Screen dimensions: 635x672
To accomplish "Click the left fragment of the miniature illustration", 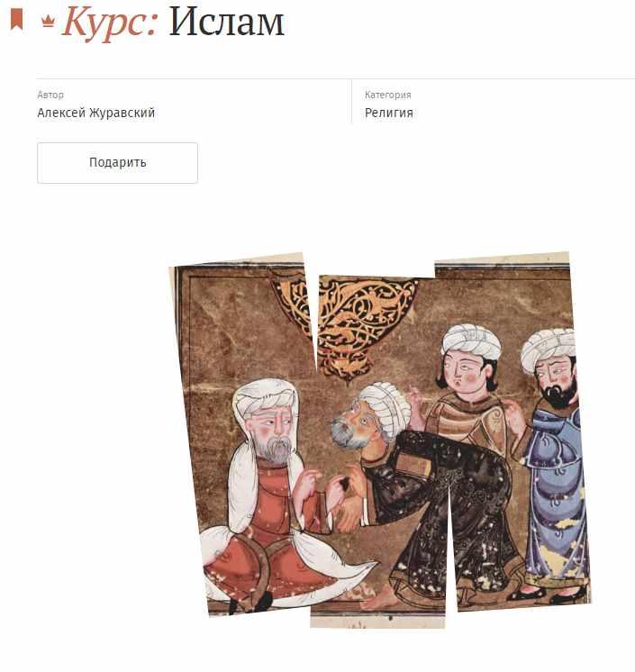I will point(244,433).
